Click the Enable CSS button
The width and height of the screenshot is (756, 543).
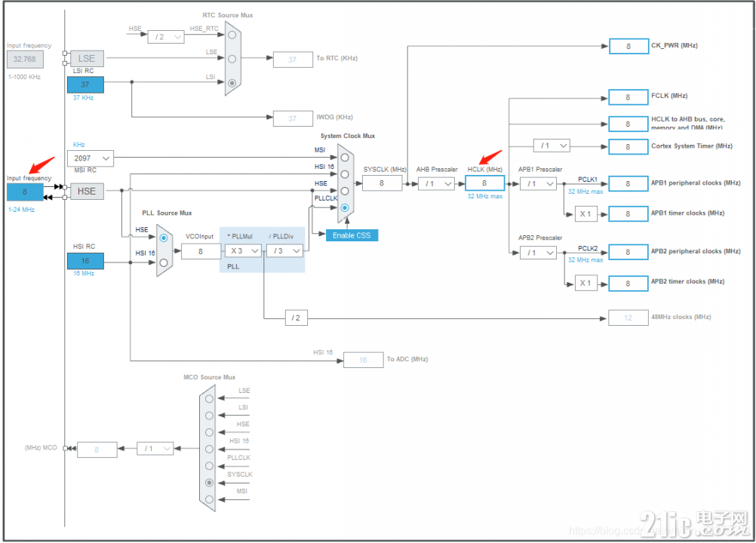[x=352, y=235]
